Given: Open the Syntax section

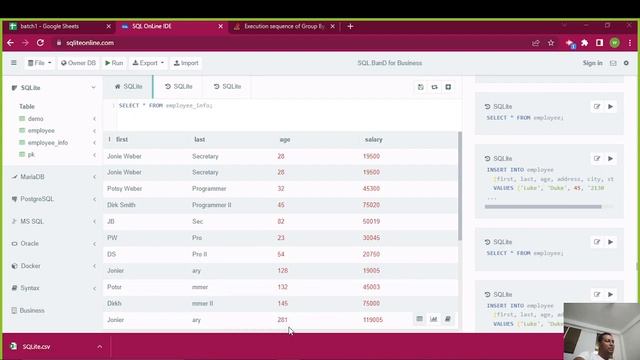Looking at the screenshot, I should coord(53,288).
